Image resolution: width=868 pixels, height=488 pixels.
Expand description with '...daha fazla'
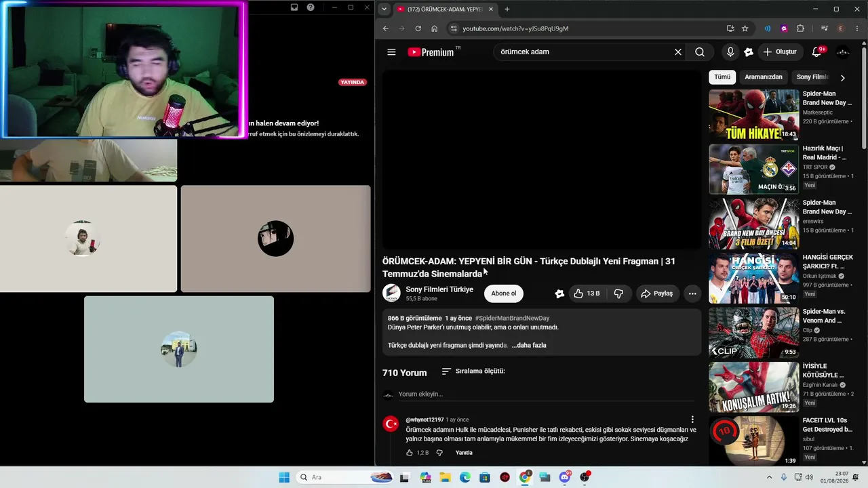pos(529,345)
